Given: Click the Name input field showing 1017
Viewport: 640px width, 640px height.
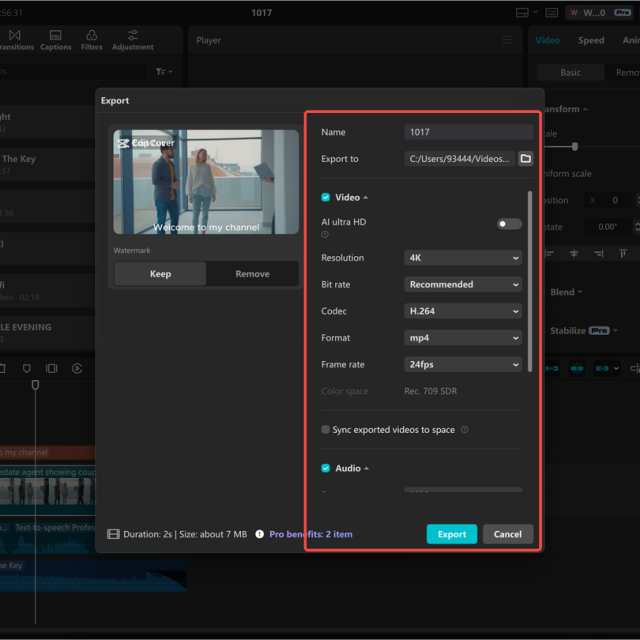Looking at the screenshot, I should [x=468, y=132].
